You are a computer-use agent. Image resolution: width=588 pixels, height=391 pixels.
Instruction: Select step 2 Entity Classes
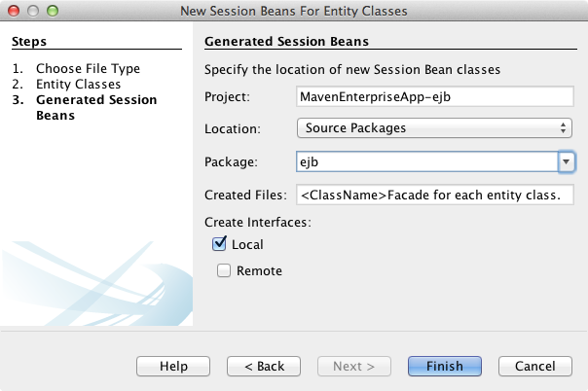pyautogui.click(x=78, y=85)
